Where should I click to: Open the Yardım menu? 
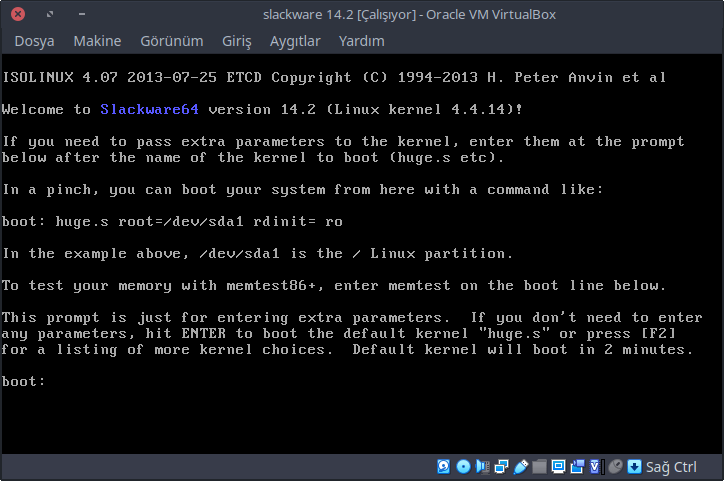(x=362, y=41)
